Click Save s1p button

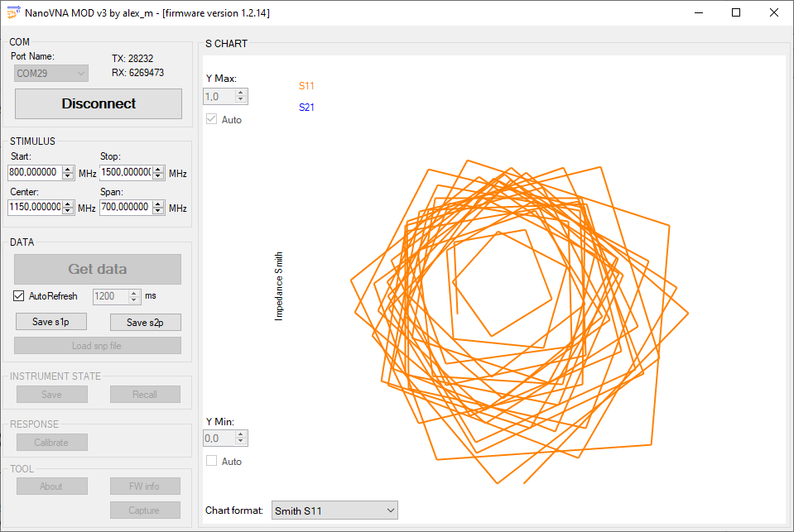pyautogui.click(x=51, y=322)
